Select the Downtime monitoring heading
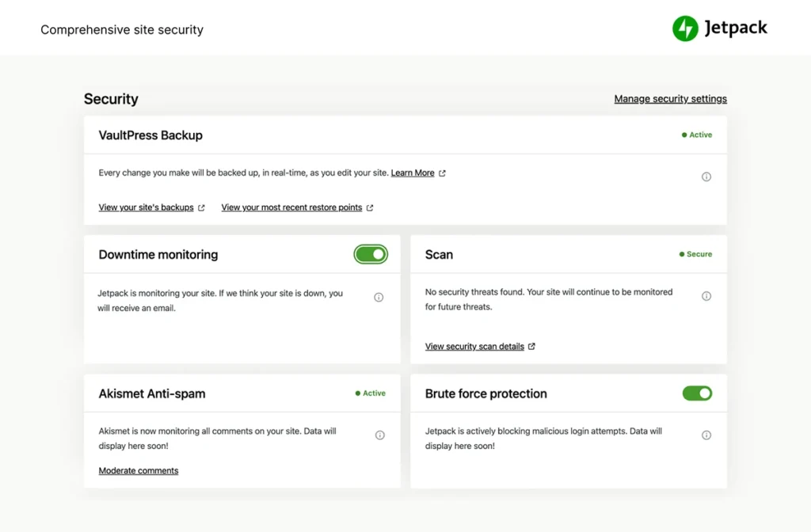The image size is (811, 532). coord(158,255)
